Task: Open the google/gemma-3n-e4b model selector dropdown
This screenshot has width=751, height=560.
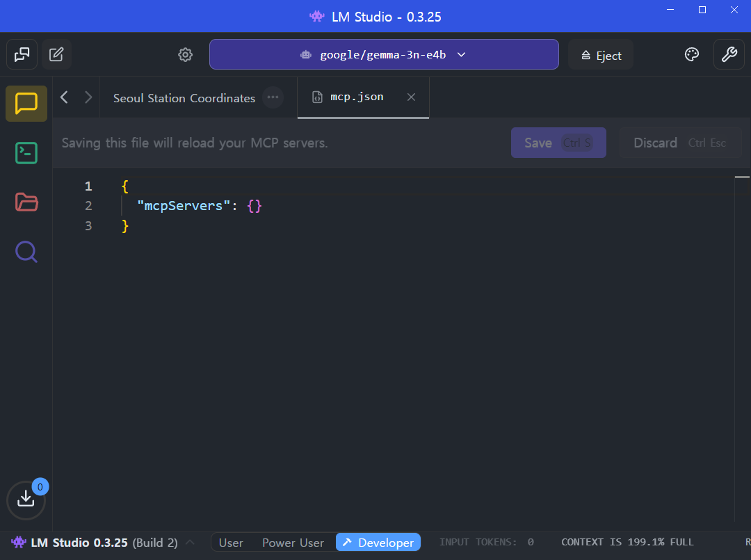Action: (x=384, y=54)
